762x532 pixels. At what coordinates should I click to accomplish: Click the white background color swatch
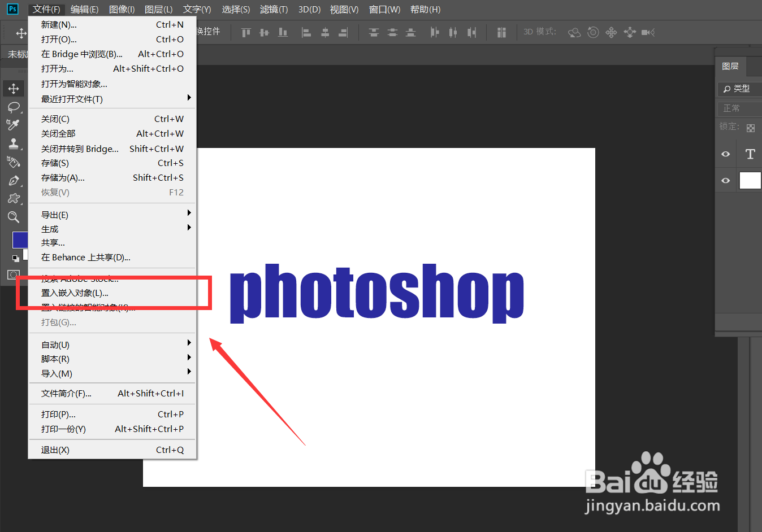point(25,255)
